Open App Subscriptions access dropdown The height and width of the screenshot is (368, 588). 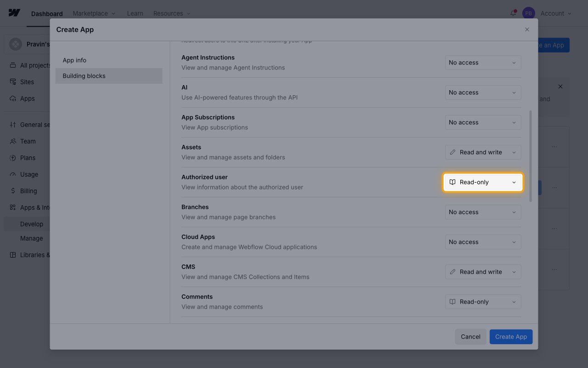pos(483,122)
